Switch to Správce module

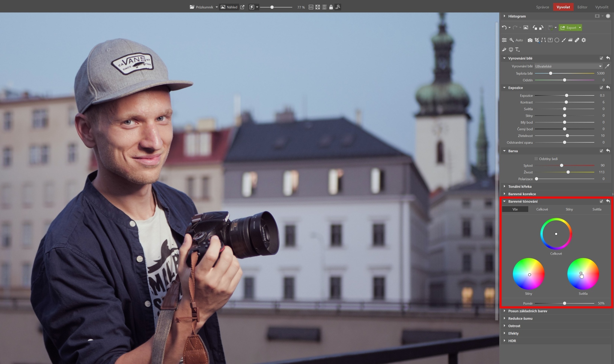click(542, 7)
